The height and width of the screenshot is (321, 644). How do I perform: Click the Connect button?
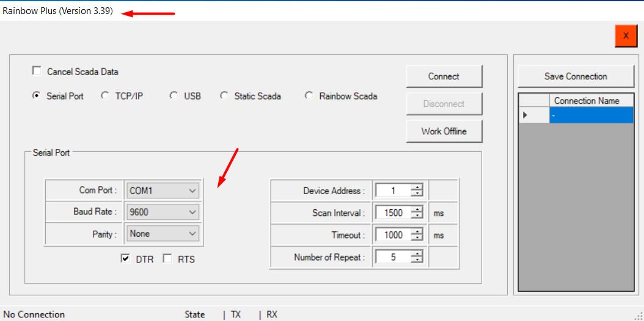pyautogui.click(x=444, y=76)
